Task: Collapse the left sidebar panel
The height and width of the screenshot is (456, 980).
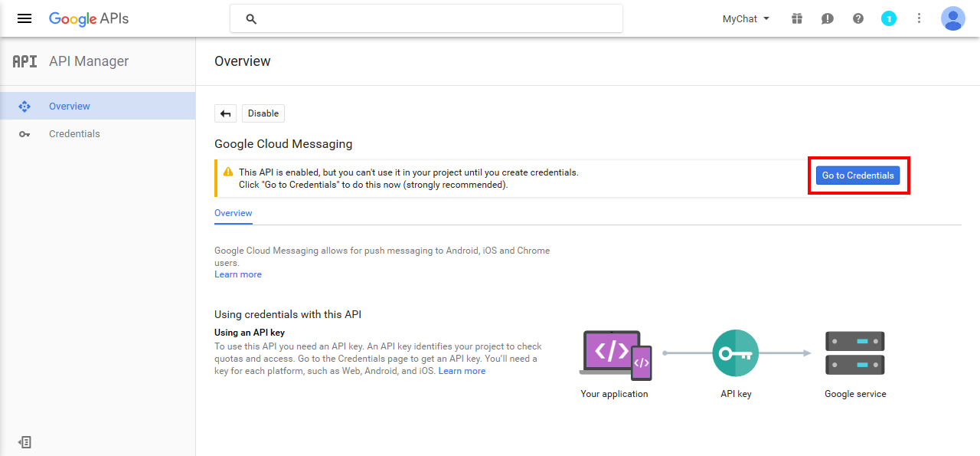Action: click(x=25, y=442)
